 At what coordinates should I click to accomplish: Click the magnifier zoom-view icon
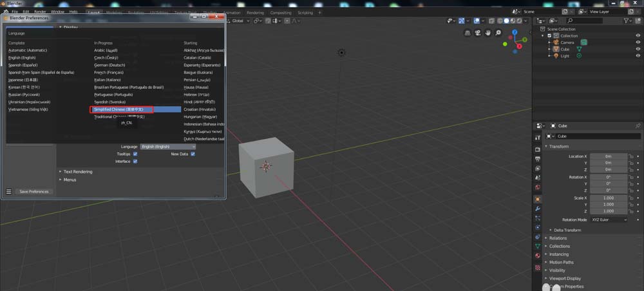tap(498, 33)
